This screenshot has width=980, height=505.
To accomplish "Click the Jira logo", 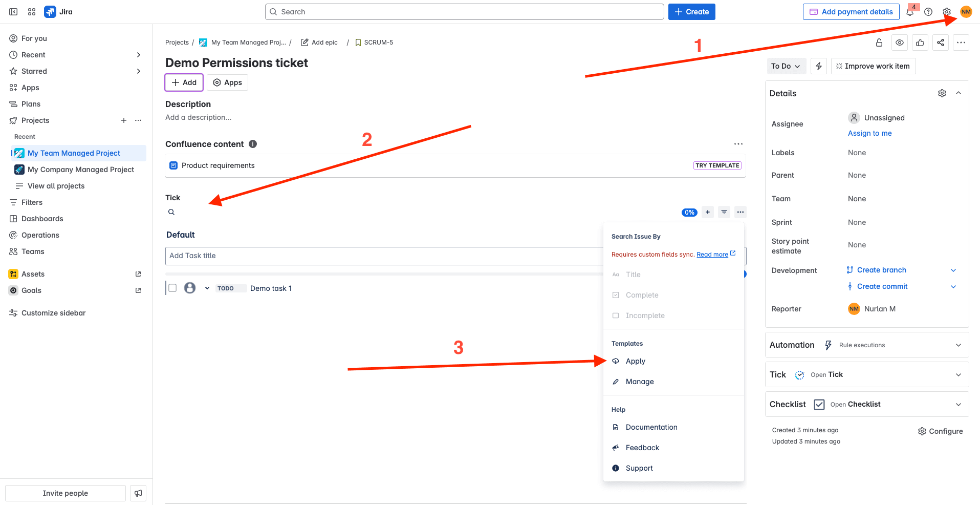I will click(58, 12).
